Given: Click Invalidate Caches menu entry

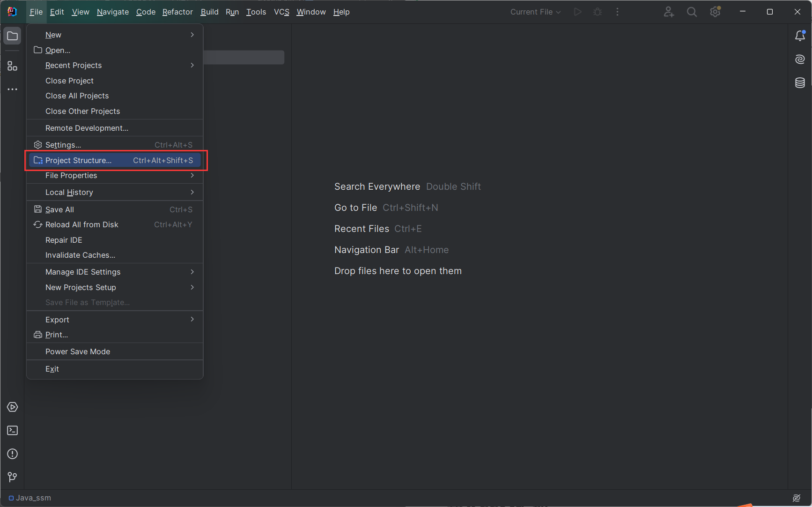Looking at the screenshot, I should (x=80, y=255).
